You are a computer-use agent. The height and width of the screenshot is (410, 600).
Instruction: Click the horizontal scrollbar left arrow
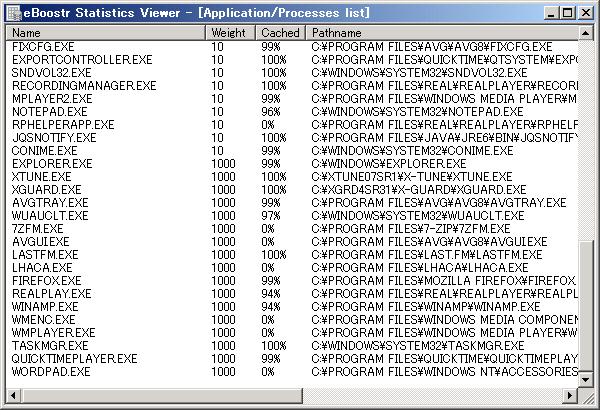(13, 395)
